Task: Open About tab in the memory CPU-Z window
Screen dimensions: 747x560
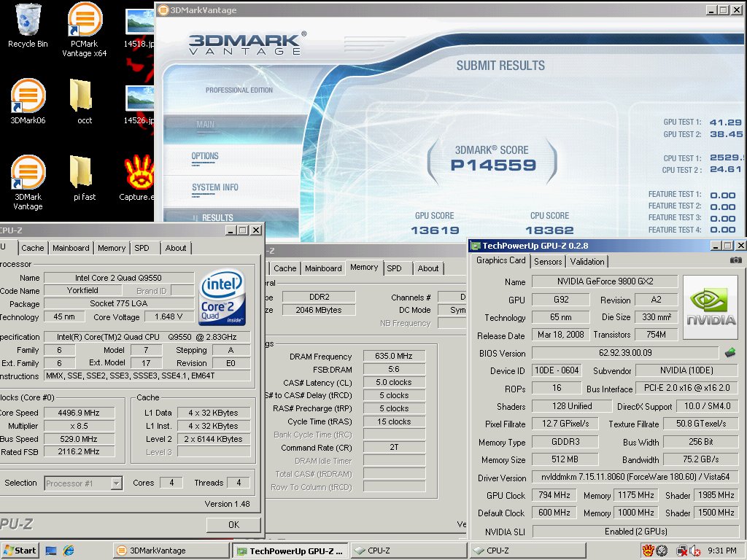Action: [427, 268]
